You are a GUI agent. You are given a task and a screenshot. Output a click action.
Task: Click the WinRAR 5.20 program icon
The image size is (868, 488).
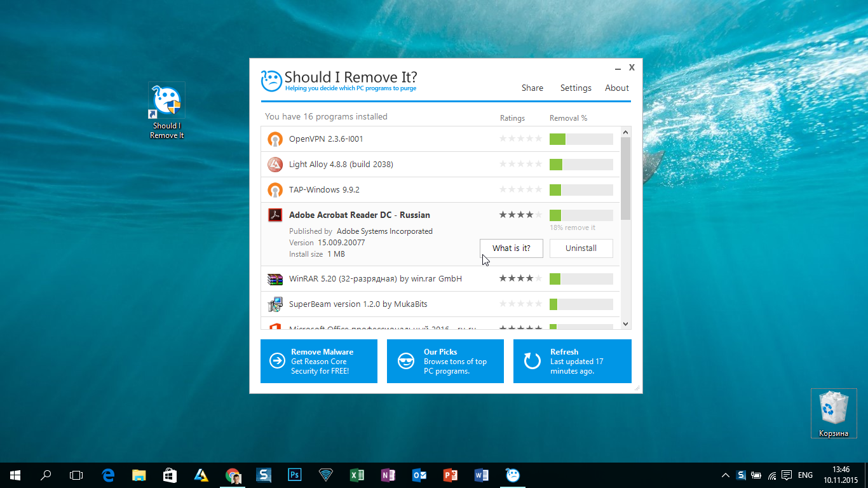[x=275, y=279]
